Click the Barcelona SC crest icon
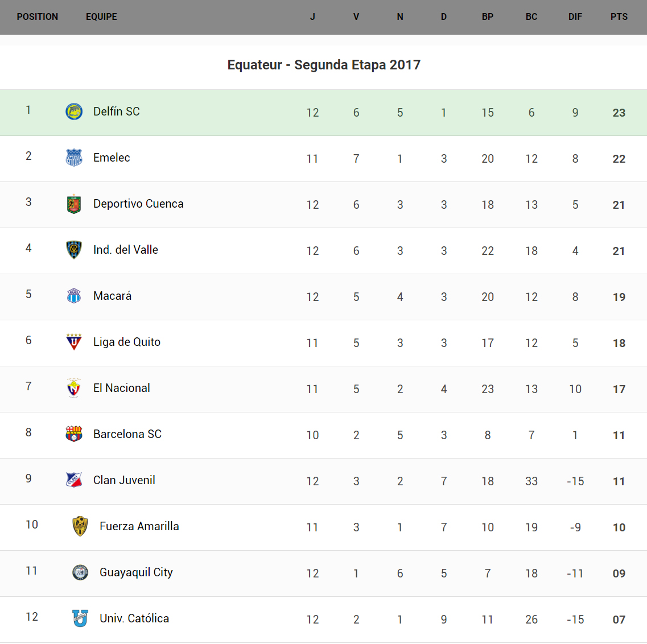 (74, 434)
